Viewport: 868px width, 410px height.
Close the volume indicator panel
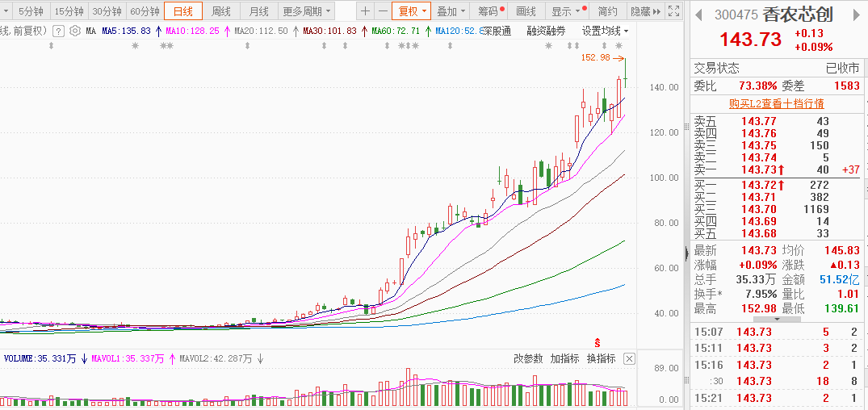pyautogui.click(x=629, y=358)
